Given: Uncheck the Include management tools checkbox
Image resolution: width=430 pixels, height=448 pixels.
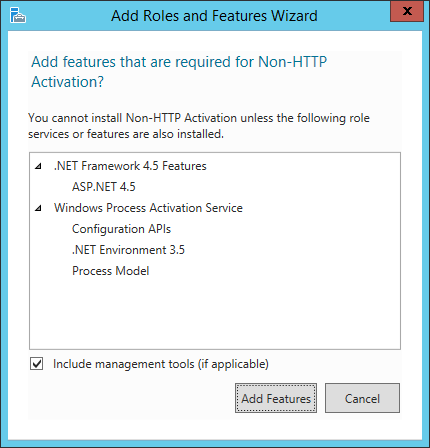Looking at the screenshot, I should (36, 364).
